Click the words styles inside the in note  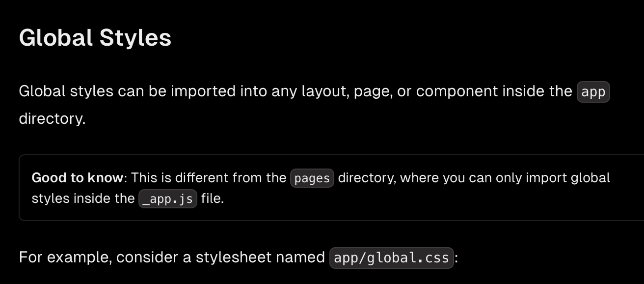click(x=83, y=199)
